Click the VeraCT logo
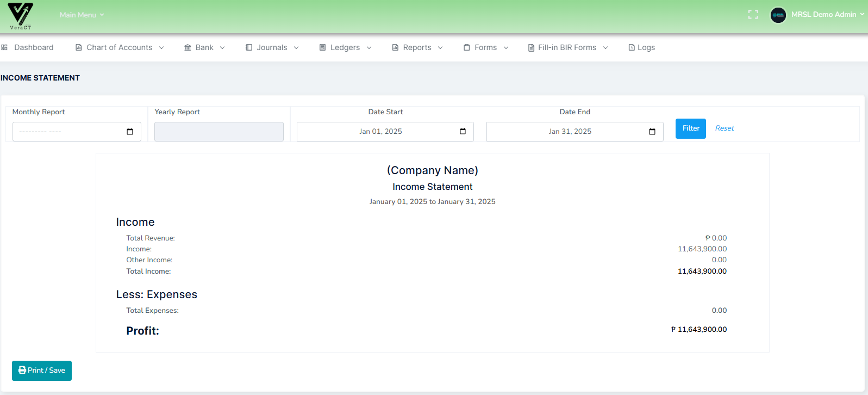The image size is (868, 395). pos(21,16)
